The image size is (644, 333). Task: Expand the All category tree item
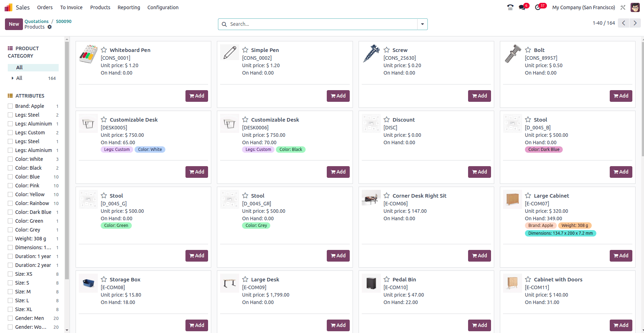coord(13,78)
